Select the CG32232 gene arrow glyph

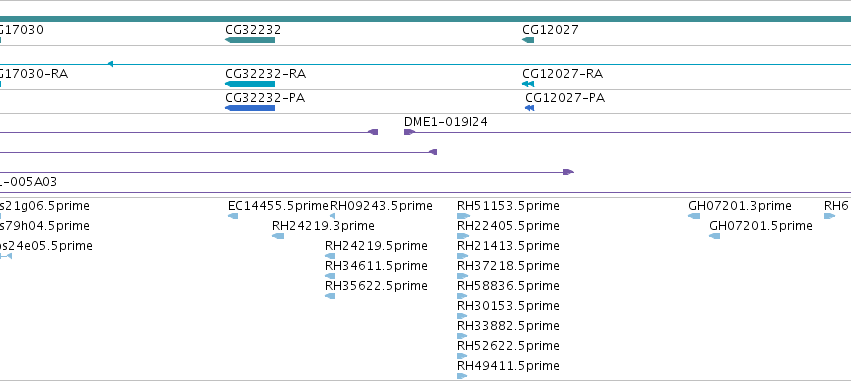pos(250,40)
